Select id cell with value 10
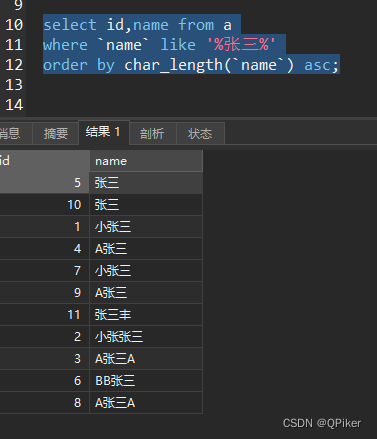The width and height of the screenshot is (377, 439). coord(44,205)
